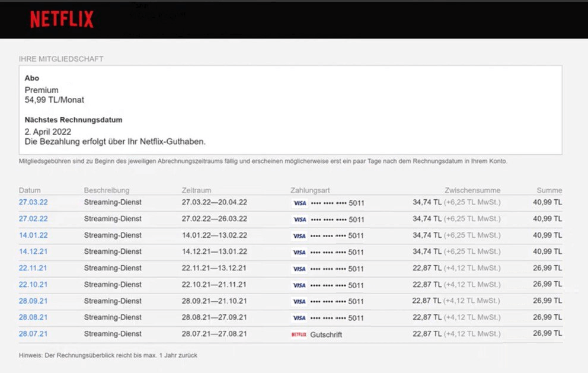Open invoice dated 28.09.21
This screenshot has width=588, height=373.
click(33, 301)
